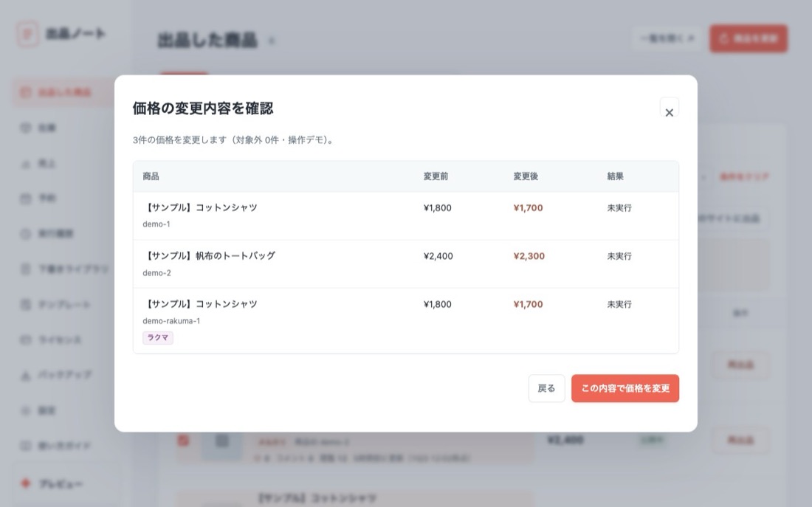Open 使い方ガイド in the background sidebar
Image resolution: width=812 pixels, height=507 pixels.
(64, 445)
